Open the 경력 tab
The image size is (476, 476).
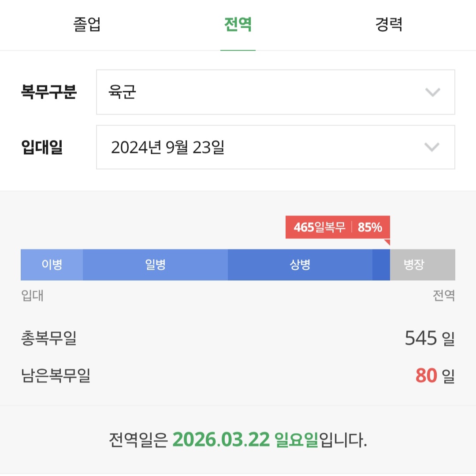389,25
